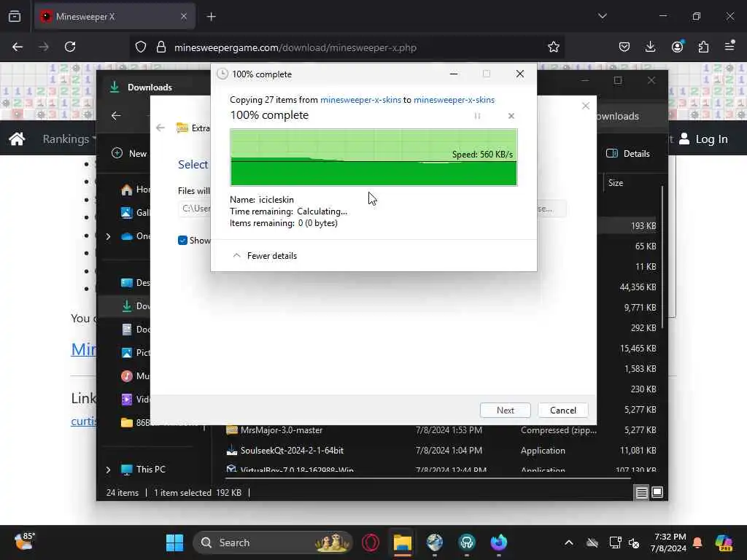This screenshot has height=560, width=747.
Task: Open Documents in Explorer sidebar
Action: coord(135,329)
